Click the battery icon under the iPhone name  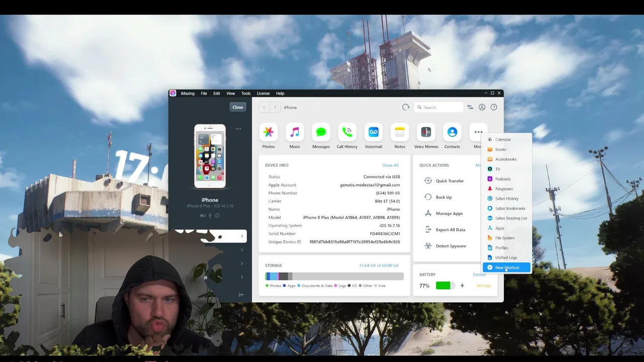click(x=203, y=216)
